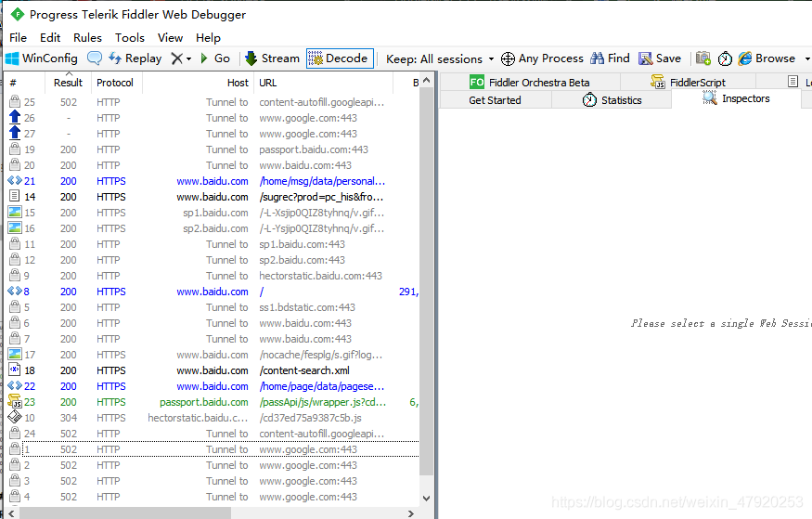Click image icon of session 16

pos(15,227)
